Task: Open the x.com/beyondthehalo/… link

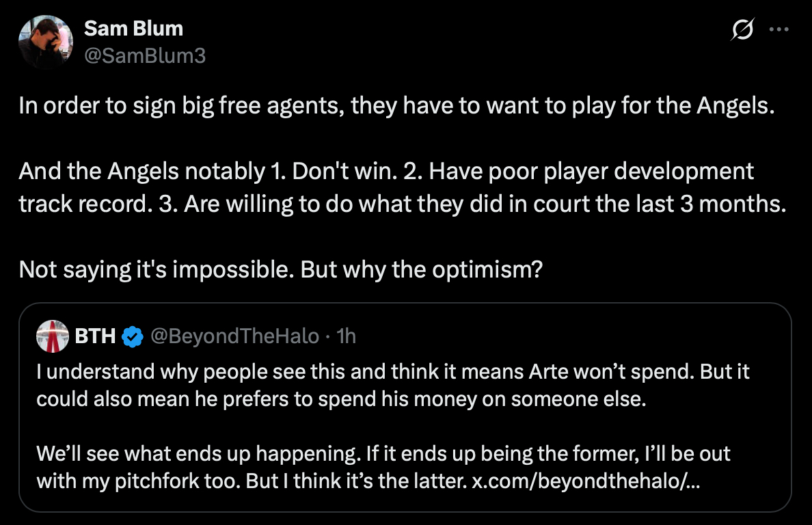Action: [586, 481]
